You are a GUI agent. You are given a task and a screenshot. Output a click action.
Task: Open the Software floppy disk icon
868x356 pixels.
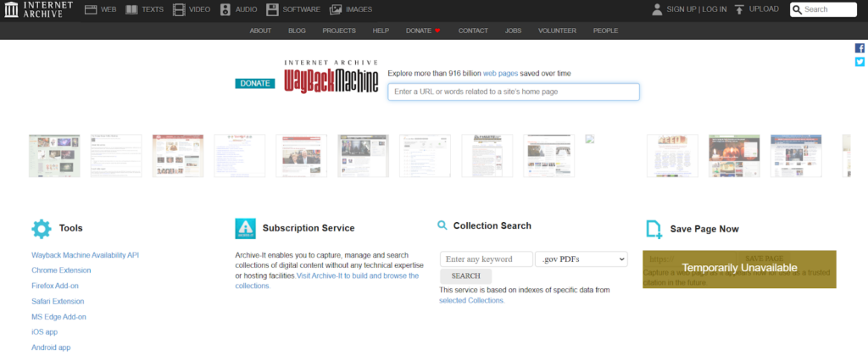272,10
